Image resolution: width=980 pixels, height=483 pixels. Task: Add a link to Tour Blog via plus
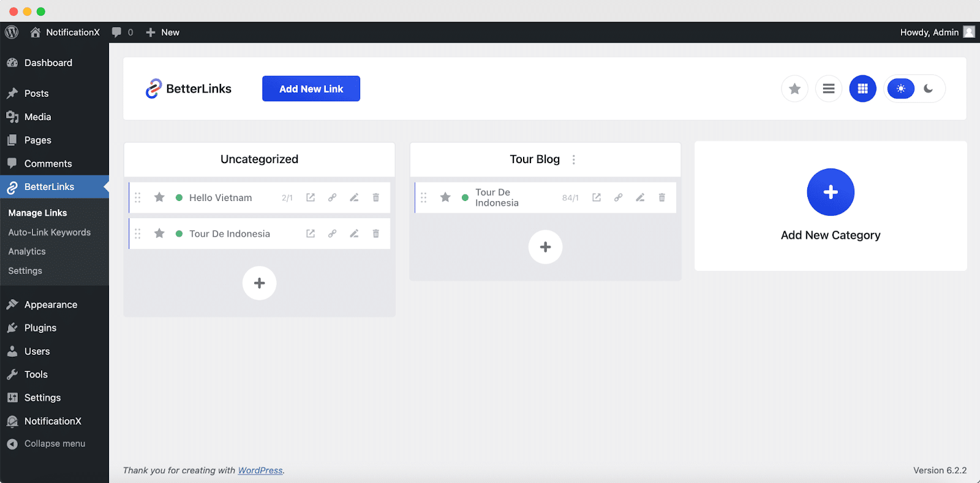pyautogui.click(x=546, y=247)
